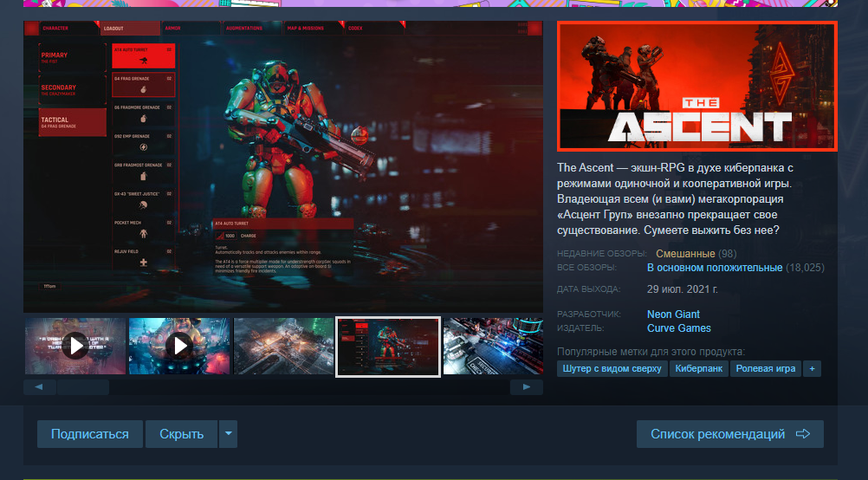868x480 pixels.
Task: Select the highlighted loadout screenshot thumbnail
Action: pos(388,347)
